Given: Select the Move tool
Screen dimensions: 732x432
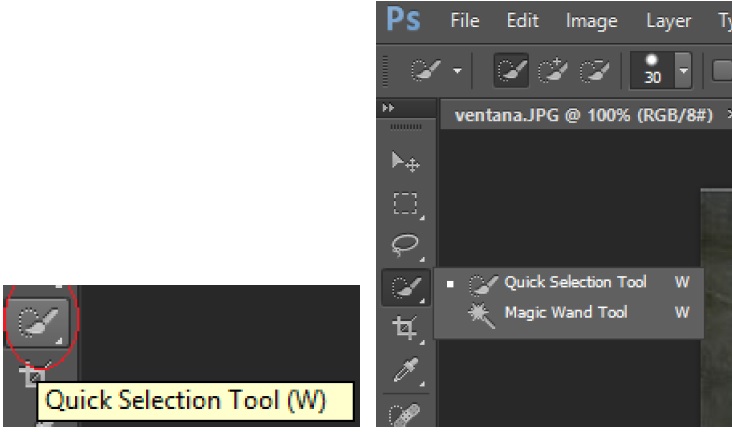Looking at the screenshot, I should tap(405, 162).
